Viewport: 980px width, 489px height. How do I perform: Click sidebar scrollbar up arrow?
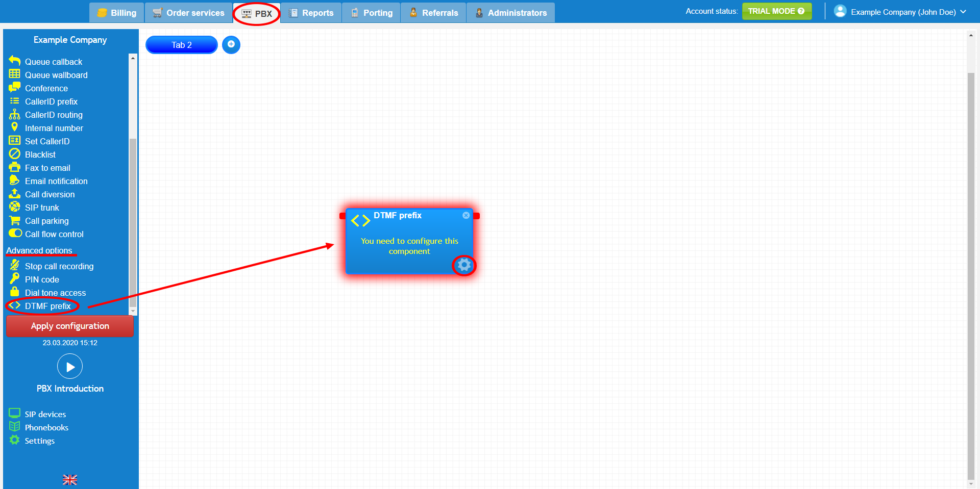[x=133, y=58]
